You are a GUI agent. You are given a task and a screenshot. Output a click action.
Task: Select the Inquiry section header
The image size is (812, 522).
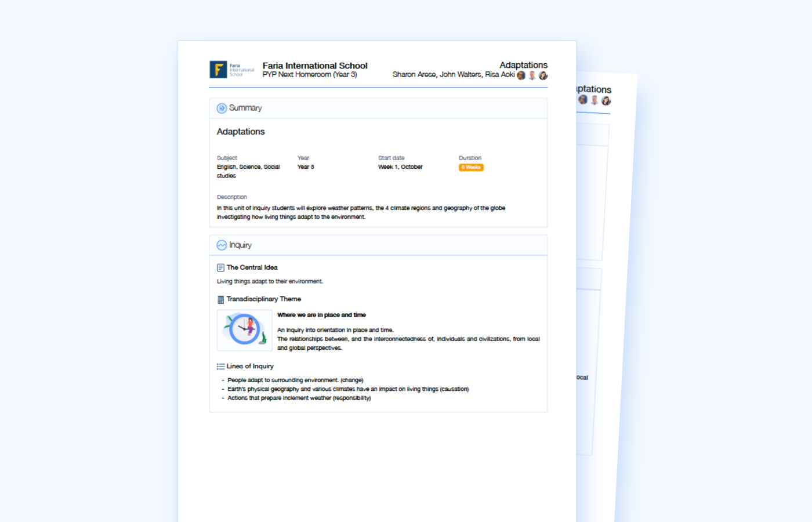click(x=378, y=245)
